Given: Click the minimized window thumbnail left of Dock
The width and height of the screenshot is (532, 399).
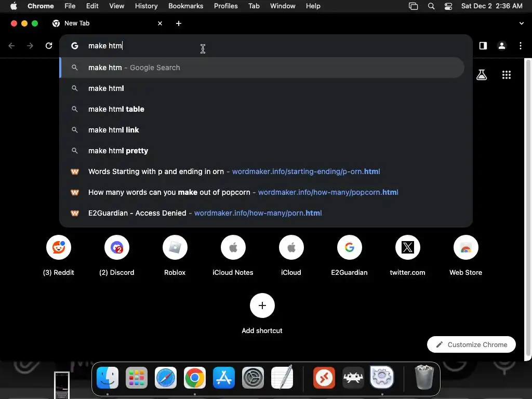Looking at the screenshot, I should point(62,385).
